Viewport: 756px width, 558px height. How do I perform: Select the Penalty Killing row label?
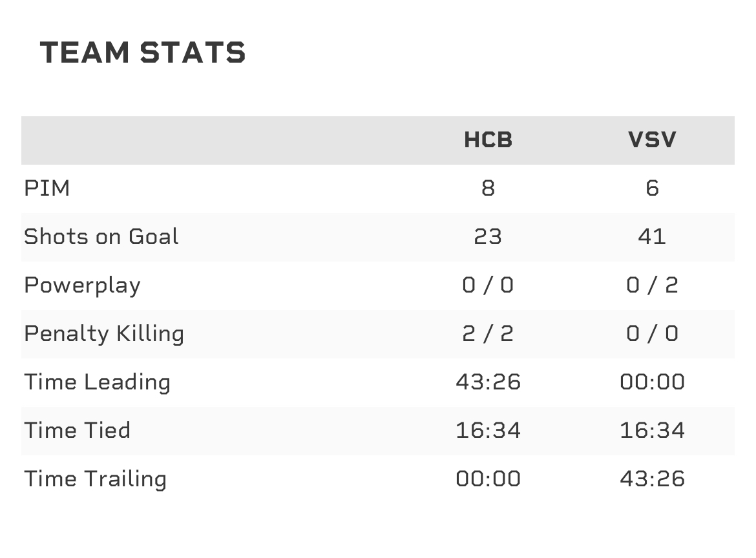tap(104, 334)
